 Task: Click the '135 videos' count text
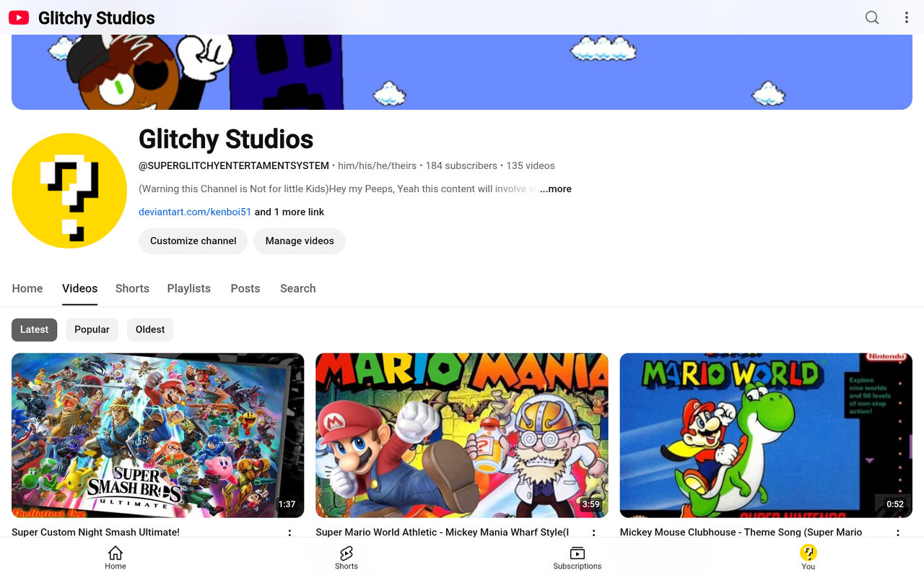[531, 165]
